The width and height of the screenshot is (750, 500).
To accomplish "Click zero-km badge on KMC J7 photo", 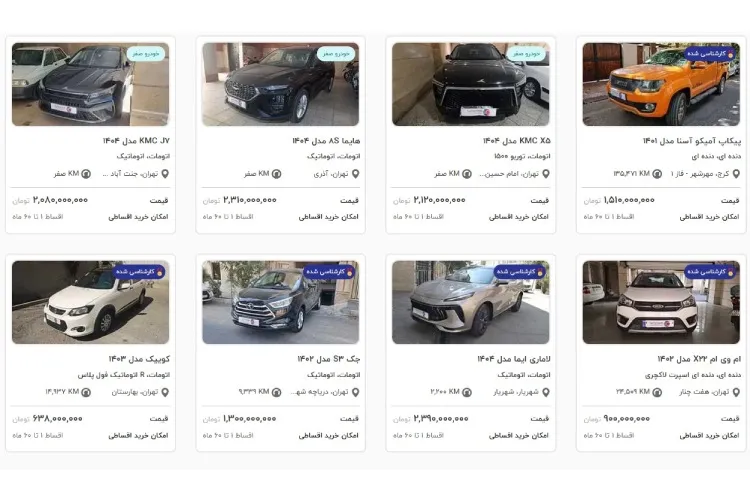I will pos(146,54).
